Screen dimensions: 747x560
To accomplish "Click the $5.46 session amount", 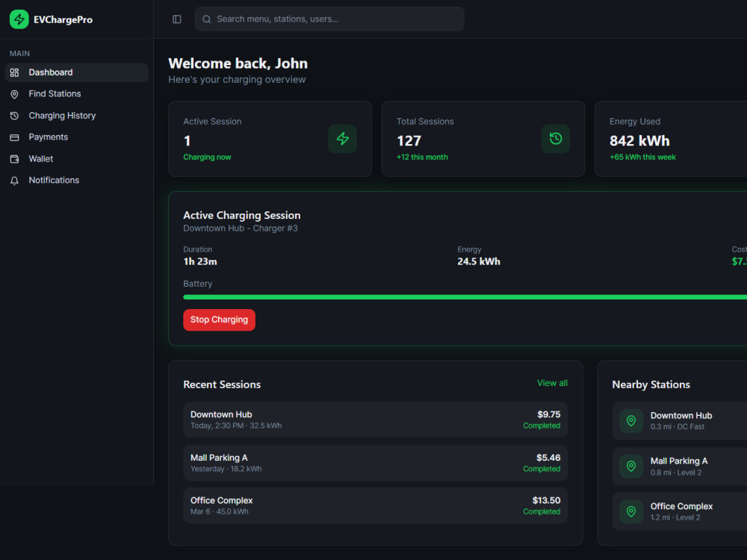I will pyautogui.click(x=548, y=458).
